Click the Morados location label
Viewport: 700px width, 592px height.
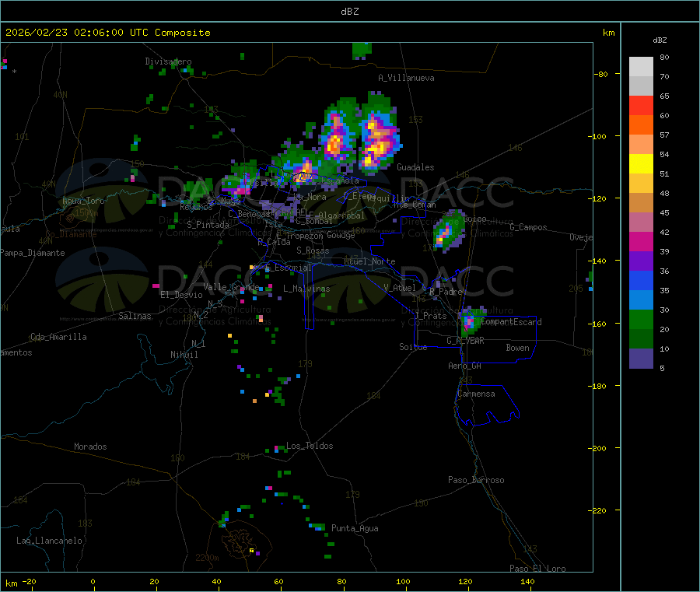pos(90,447)
